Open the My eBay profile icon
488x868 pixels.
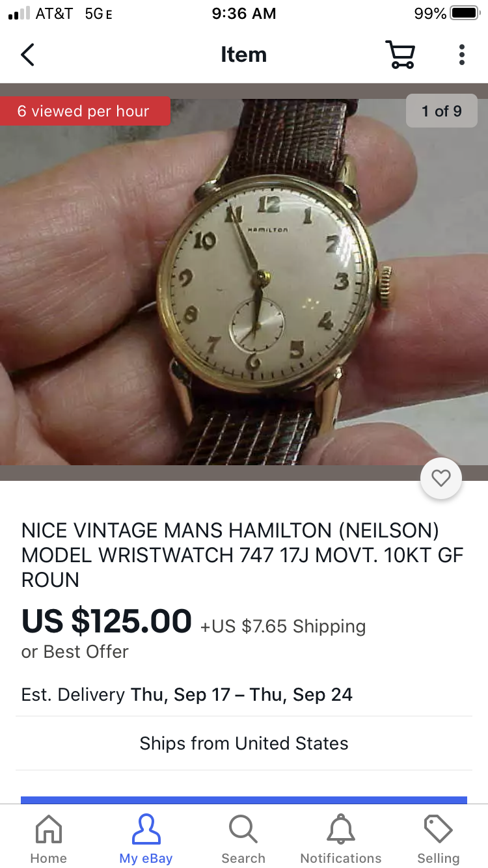(x=146, y=830)
